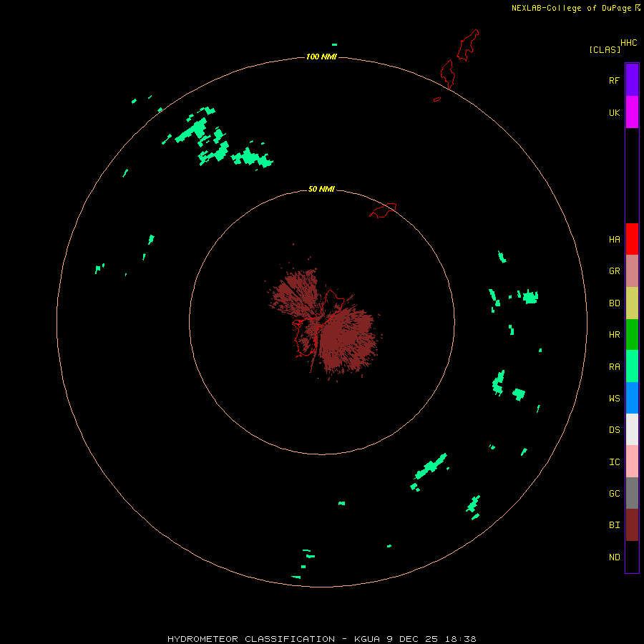The image size is (644, 644).
Task: Click the IC legend label
Action: coord(615,462)
